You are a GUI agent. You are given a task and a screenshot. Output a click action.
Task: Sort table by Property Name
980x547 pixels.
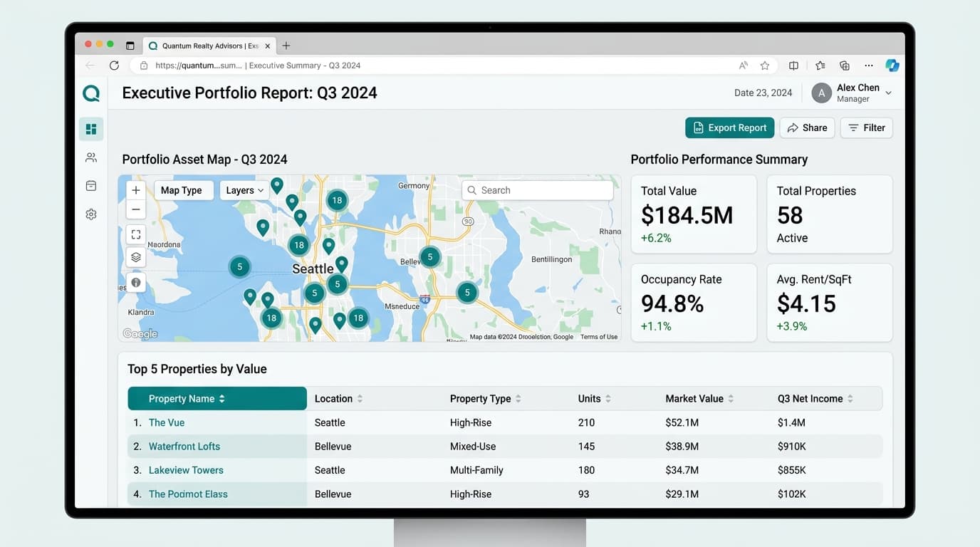click(217, 399)
